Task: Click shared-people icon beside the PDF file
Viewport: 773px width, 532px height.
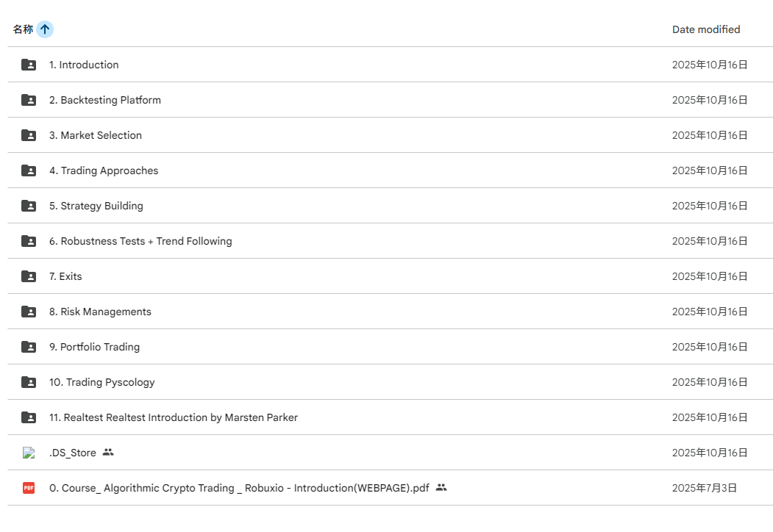Action: click(441, 488)
